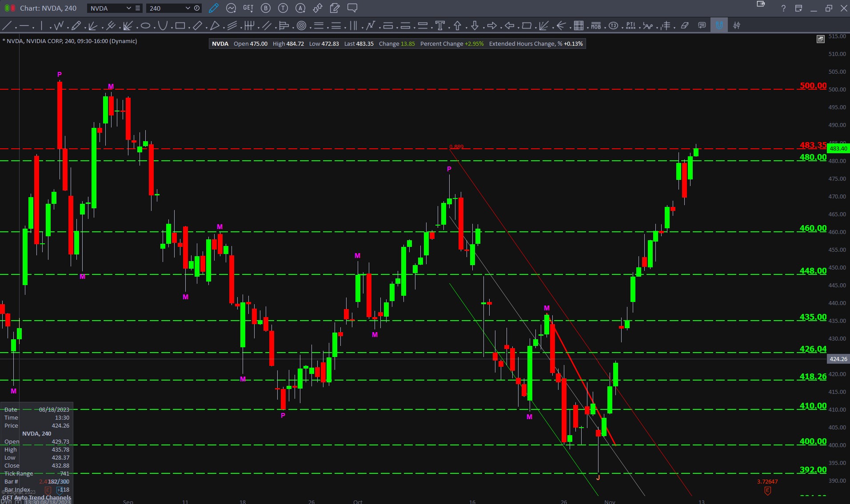
Task: Select the Fibonacci circles tool
Action: (301, 26)
